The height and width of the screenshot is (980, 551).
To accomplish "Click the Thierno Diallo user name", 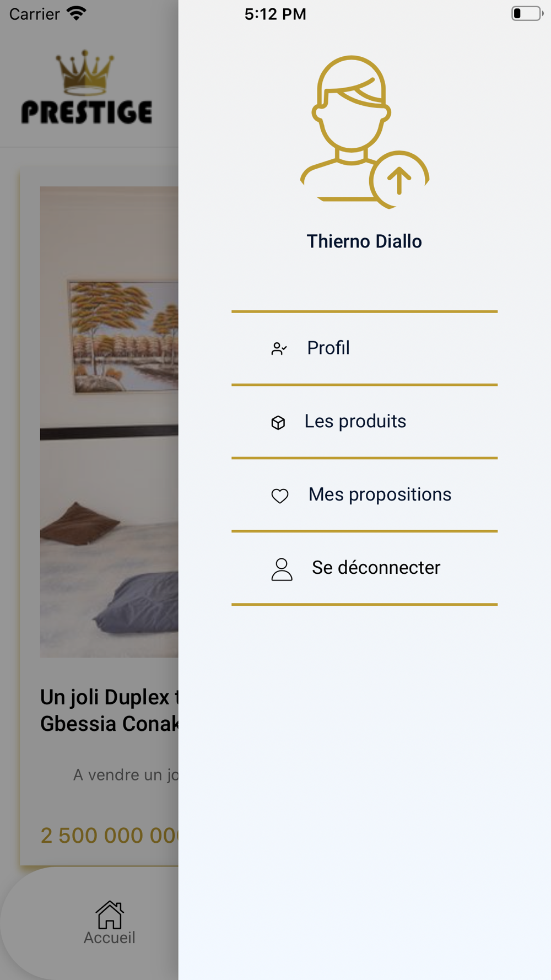I will (364, 241).
